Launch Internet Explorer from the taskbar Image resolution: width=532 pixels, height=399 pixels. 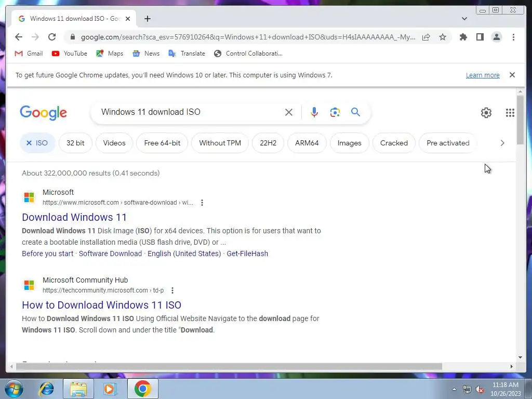(x=46, y=389)
